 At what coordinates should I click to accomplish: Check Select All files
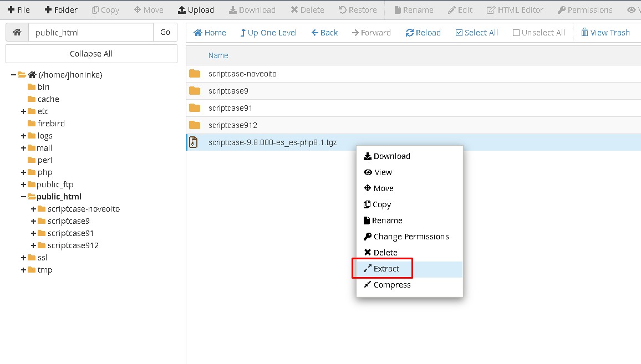477,33
